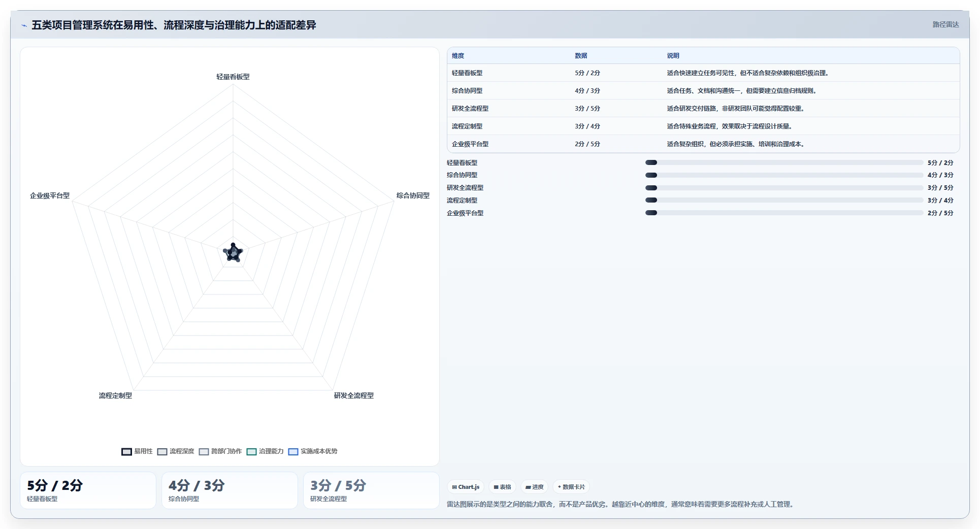Select the 5分 / 2分 轻量看板型 data card
Image resolution: width=980 pixels, height=529 pixels.
88,490
